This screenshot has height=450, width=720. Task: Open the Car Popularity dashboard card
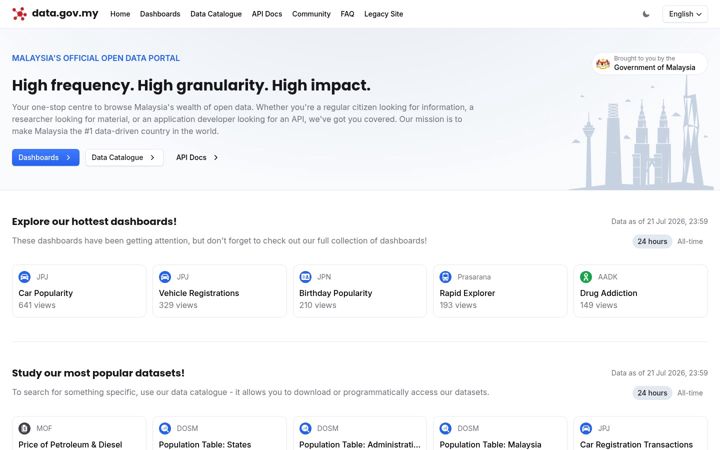(79, 291)
